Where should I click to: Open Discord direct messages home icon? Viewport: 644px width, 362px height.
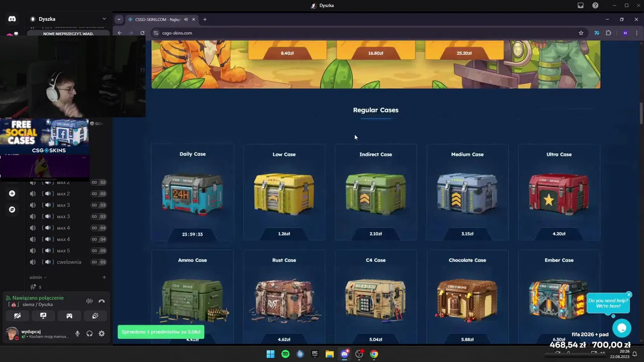pyautogui.click(x=12, y=19)
